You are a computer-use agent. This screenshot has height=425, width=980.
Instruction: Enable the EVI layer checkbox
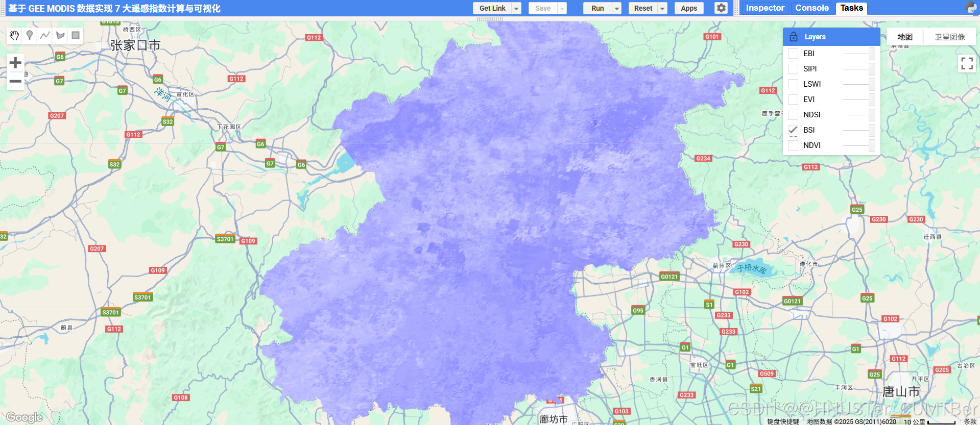[x=793, y=99]
